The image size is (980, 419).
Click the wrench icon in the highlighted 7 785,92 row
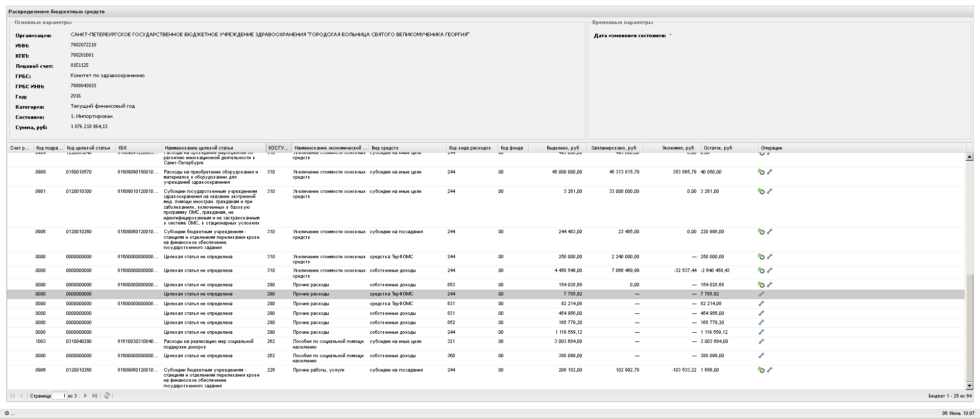[761, 294]
